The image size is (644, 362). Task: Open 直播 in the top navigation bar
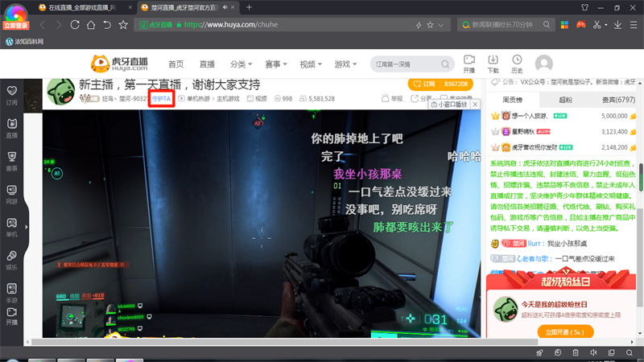(207, 64)
